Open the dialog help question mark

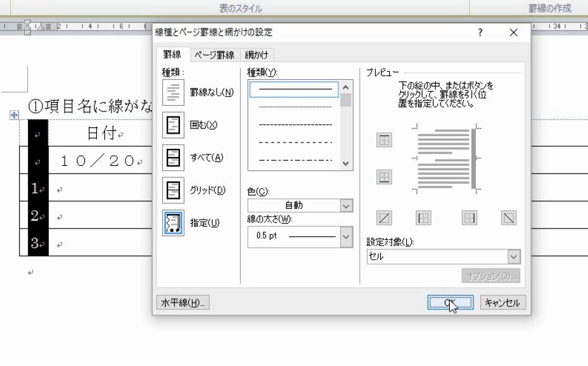click(x=480, y=32)
